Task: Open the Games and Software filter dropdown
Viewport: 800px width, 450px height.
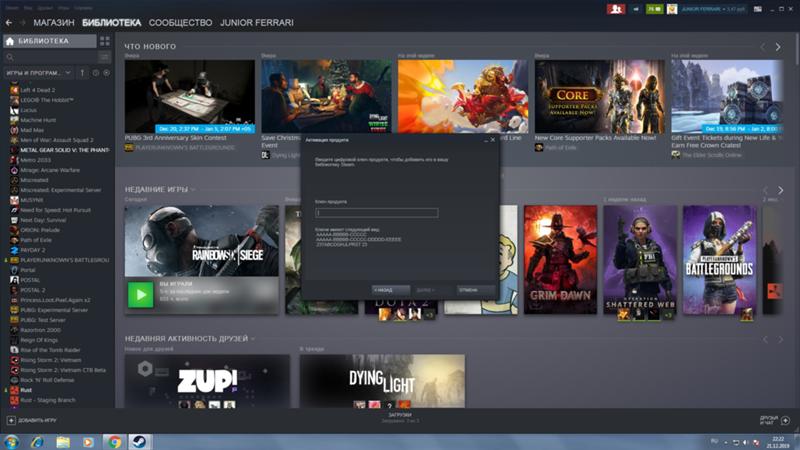Action: [39, 73]
